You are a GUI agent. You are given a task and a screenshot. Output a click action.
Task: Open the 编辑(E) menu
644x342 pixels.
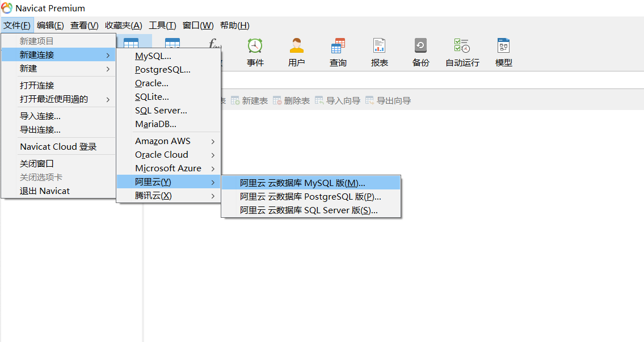click(50, 26)
